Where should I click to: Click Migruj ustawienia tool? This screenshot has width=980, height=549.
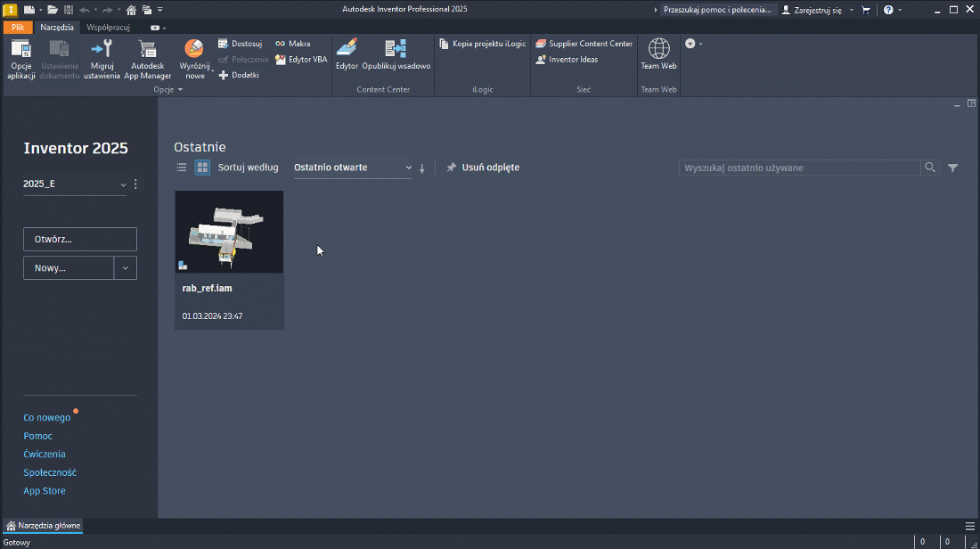click(102, 59)
